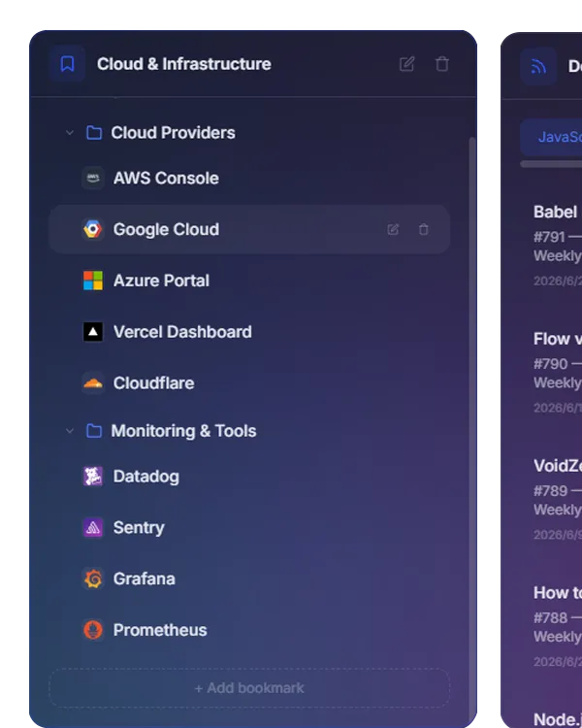This screenshot has width=582, height=728.
Task: Open the Flow feed article
Action: [x=558, y=339]
